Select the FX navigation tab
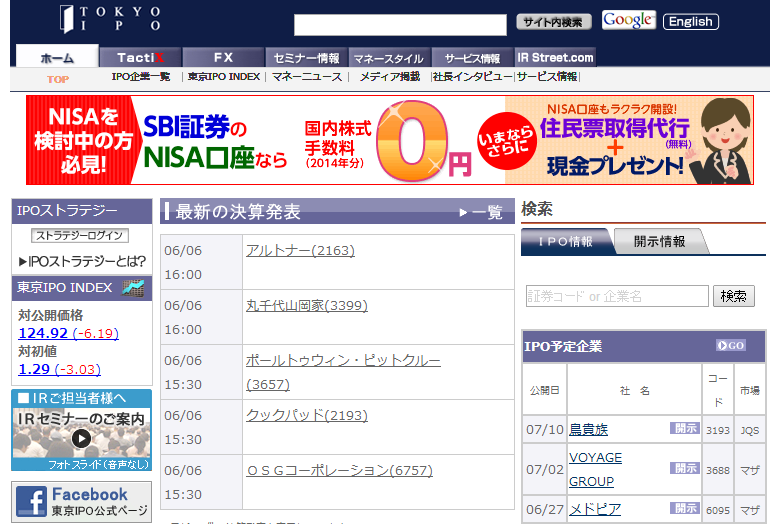Image resolution: width=775 pixels, height=524 pixels. tap(222, 58)
